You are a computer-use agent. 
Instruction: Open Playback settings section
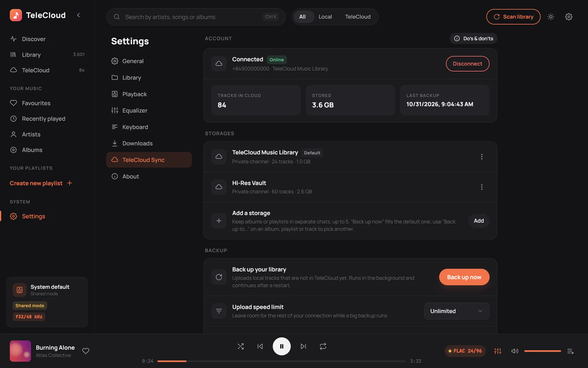149,94
